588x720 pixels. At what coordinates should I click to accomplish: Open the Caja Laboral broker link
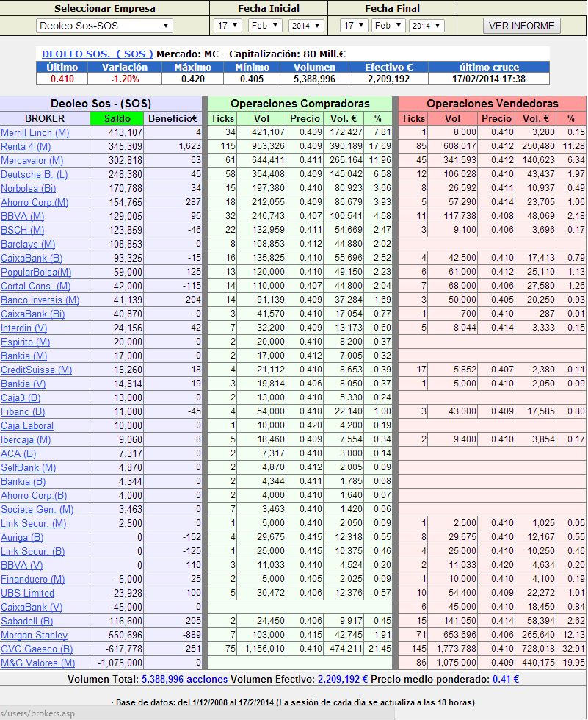tap(27, 425)
